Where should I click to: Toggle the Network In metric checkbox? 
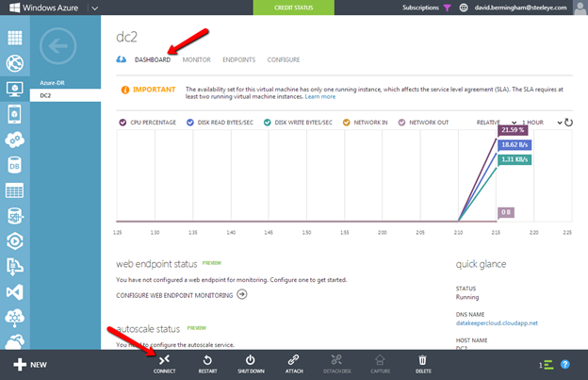[x=347, y=123]
